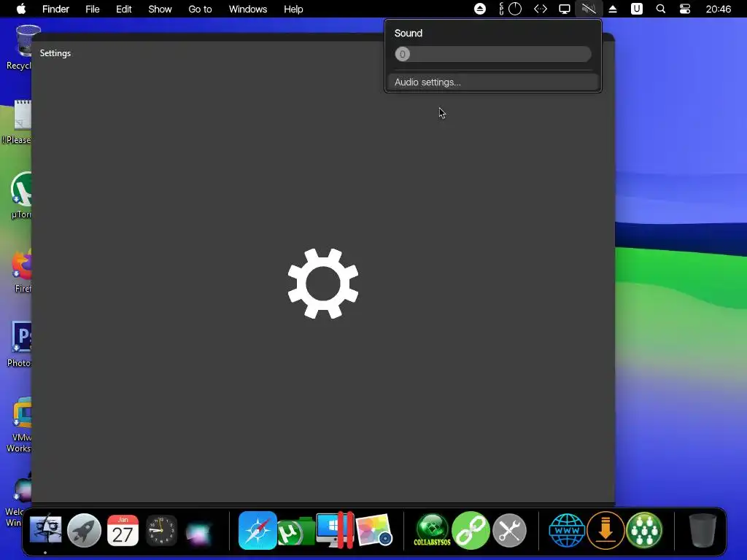This screenshot has width=747, height=560.
Task: Select the !Please notepad file on desktop
Action: [x=18, y=122]
